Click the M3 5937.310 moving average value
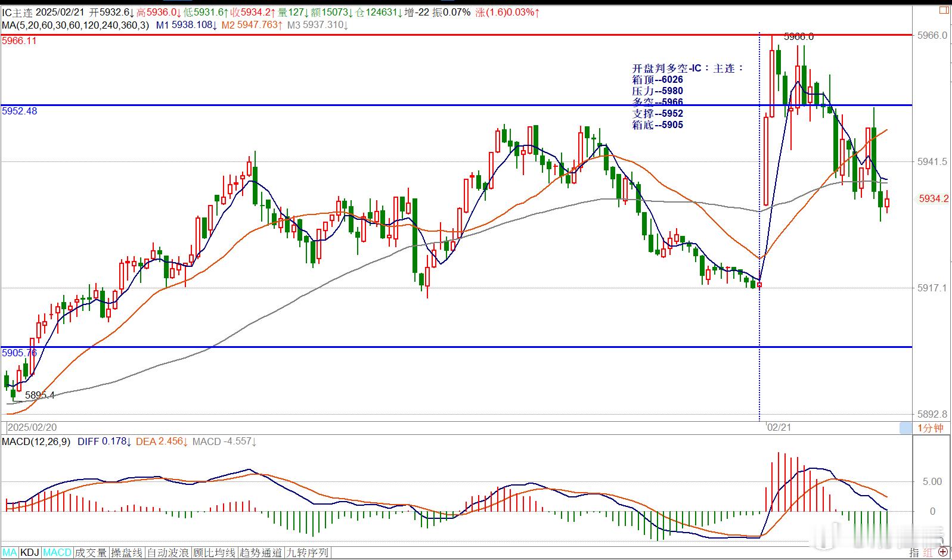The image size is (952, 560). tap(317, 25)
